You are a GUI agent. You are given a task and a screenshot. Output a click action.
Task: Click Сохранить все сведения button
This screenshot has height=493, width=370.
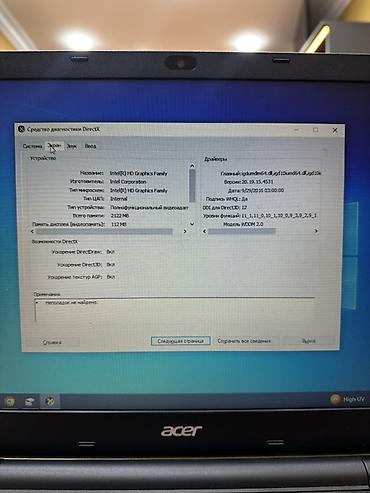pyautogui.click(x=244, y=341)
